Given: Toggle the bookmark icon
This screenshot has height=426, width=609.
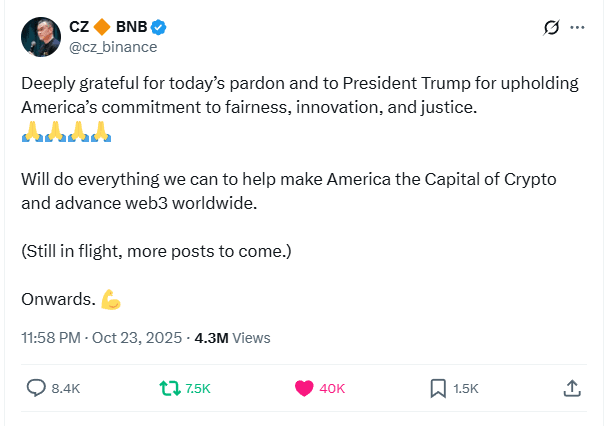Looking at the screenshot, I should click(x=438, y=388).
